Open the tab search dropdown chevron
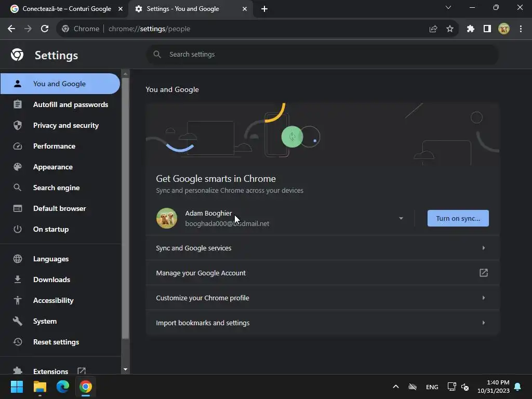This screenshot has width=532, height=399. [448, 7]
